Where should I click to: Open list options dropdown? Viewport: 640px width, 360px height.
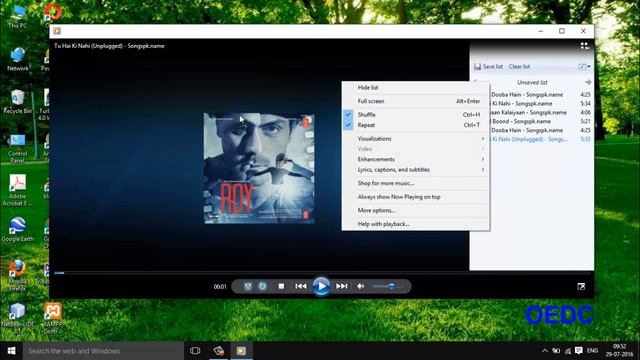pos(584,67)
